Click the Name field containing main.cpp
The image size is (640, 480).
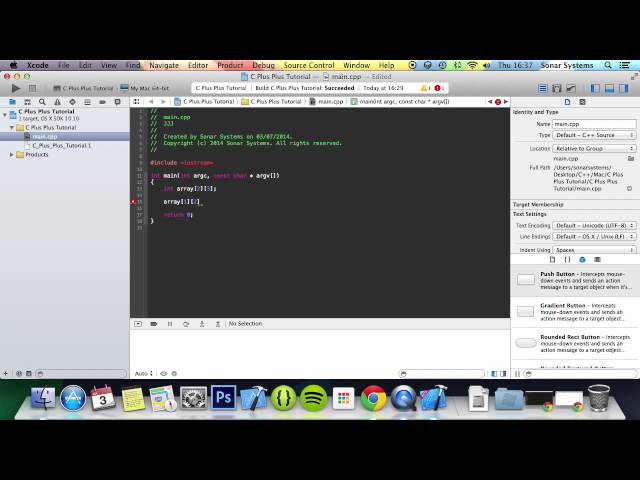594,124
